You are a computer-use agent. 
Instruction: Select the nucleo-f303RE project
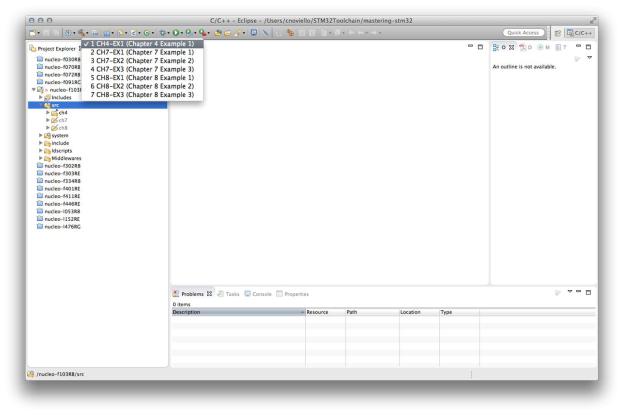pyautogui.click(x=58, y=174)
